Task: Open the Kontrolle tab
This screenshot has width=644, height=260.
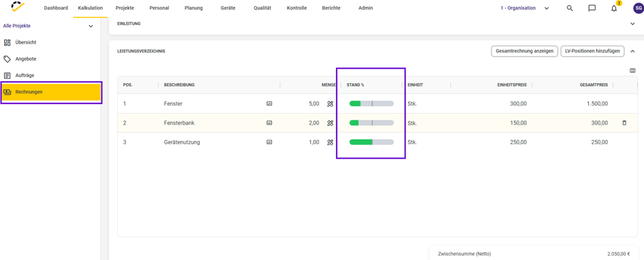Action: pyautogui.click(x=297, y=7)
